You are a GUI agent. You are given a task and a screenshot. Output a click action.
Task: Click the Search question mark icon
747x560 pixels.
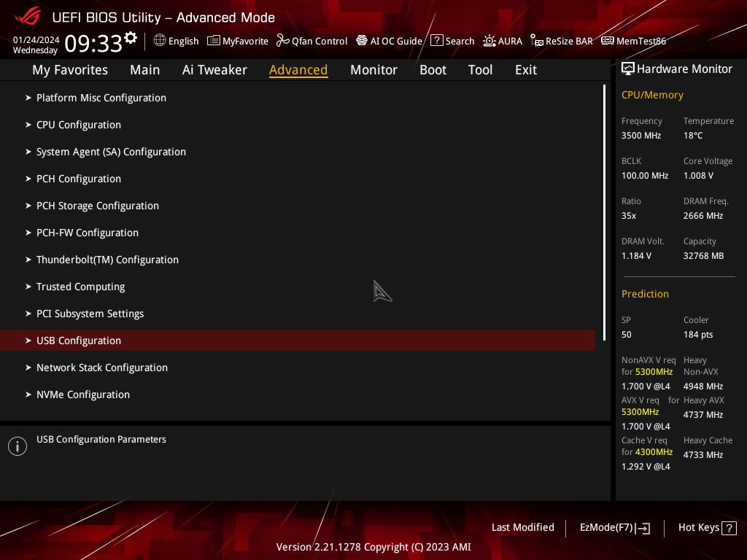pos(436,41)
